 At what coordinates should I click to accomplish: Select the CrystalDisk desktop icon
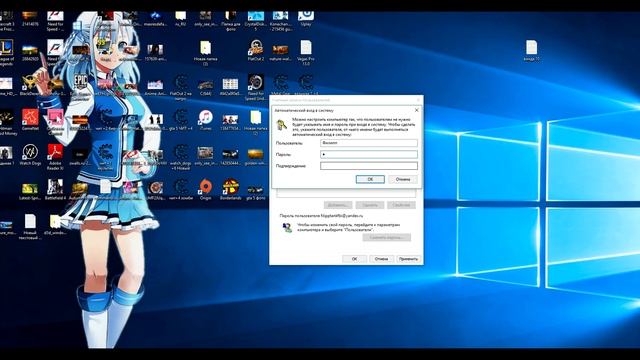pyautogui.click(x=256, y=16)
